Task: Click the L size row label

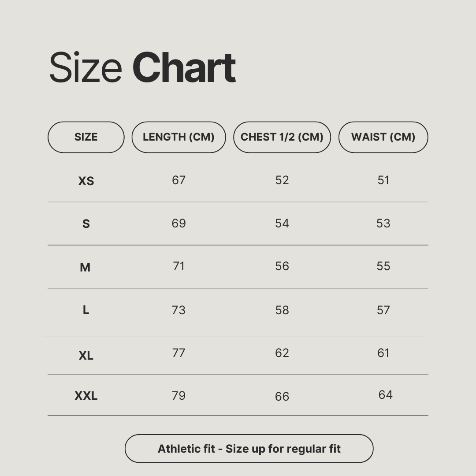Action: click(x=86, y=310)
